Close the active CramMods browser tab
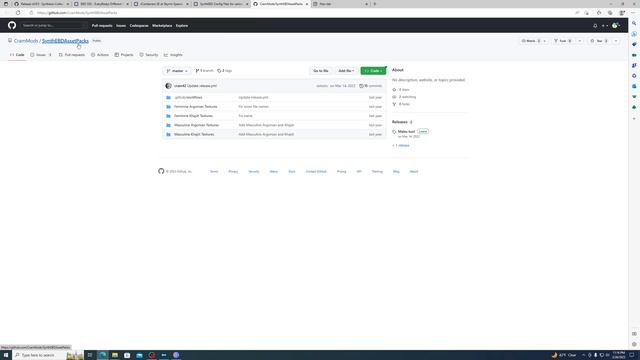This screenshot has width=640, height=360. tap(307, 4)
